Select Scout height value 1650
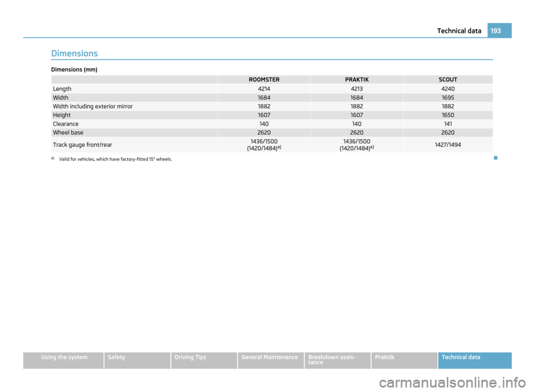This screenshot has width=535, height=392. [448, 115]
